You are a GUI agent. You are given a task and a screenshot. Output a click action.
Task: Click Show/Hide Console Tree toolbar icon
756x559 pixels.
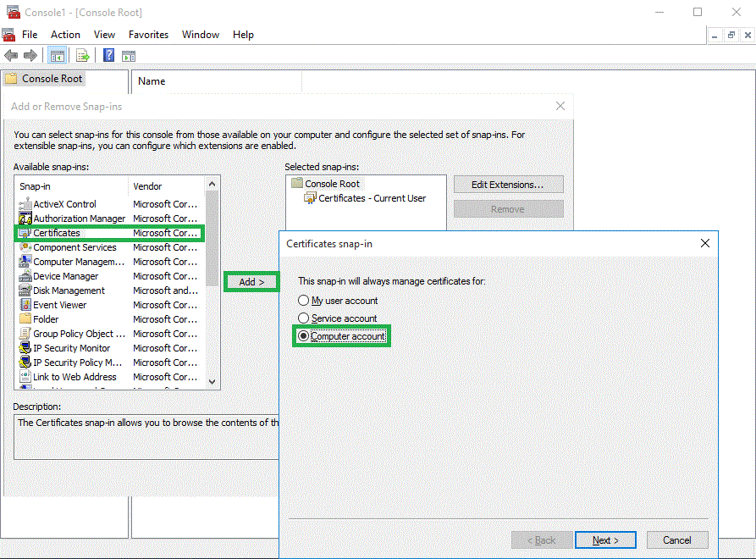pos(58,56)
